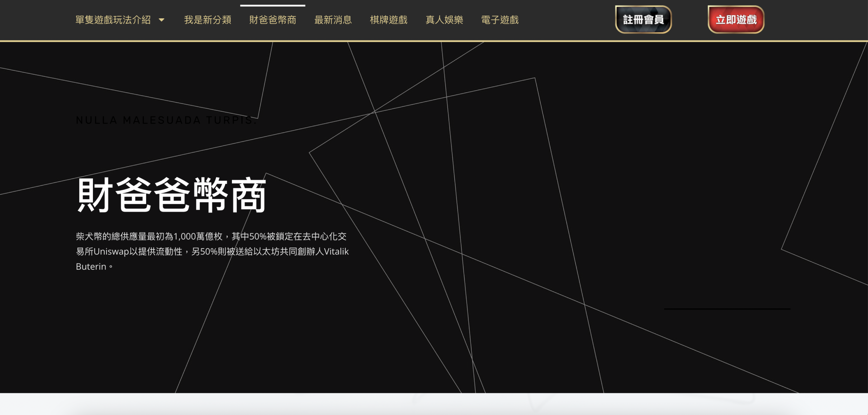
Task: Go to 我是新分類 in navigation
Action: (x=208, y=20)
